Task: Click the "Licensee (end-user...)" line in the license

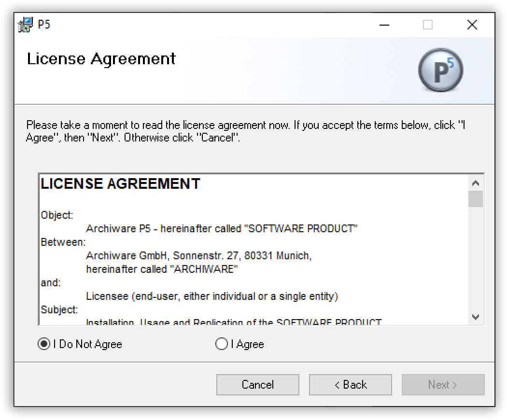Action: click(x=211, y=296)
